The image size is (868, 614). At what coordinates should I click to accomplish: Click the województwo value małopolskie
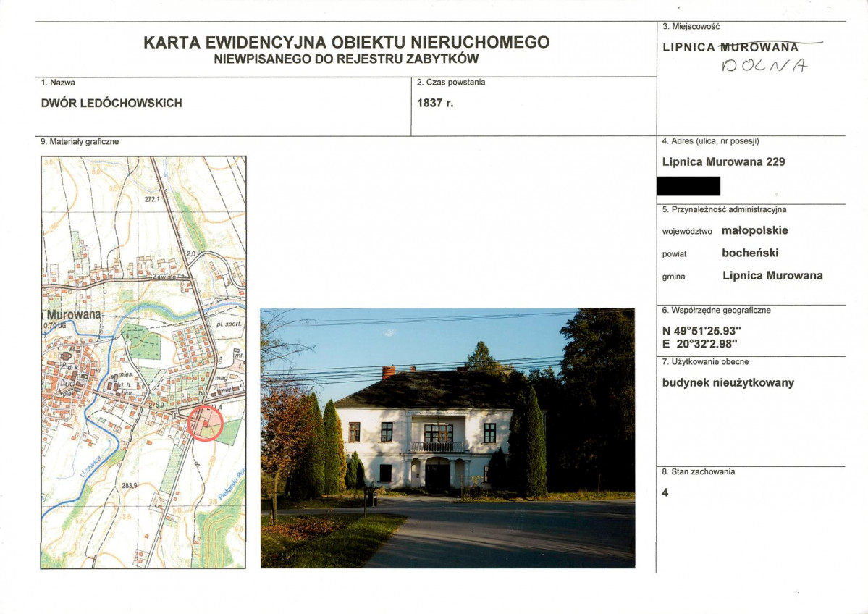coord(757,231)
